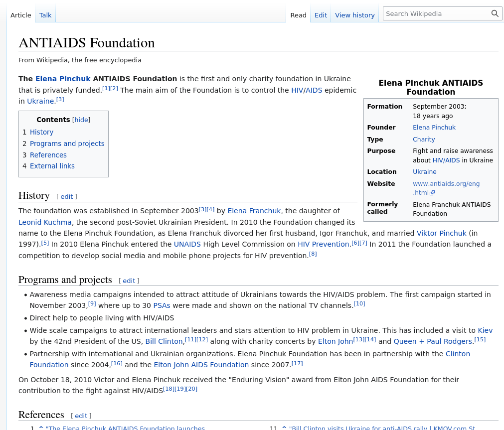Screen dimensions: 504x430
Task: Follow the AIDS link in intro paragraph
Action: point(314,90)
